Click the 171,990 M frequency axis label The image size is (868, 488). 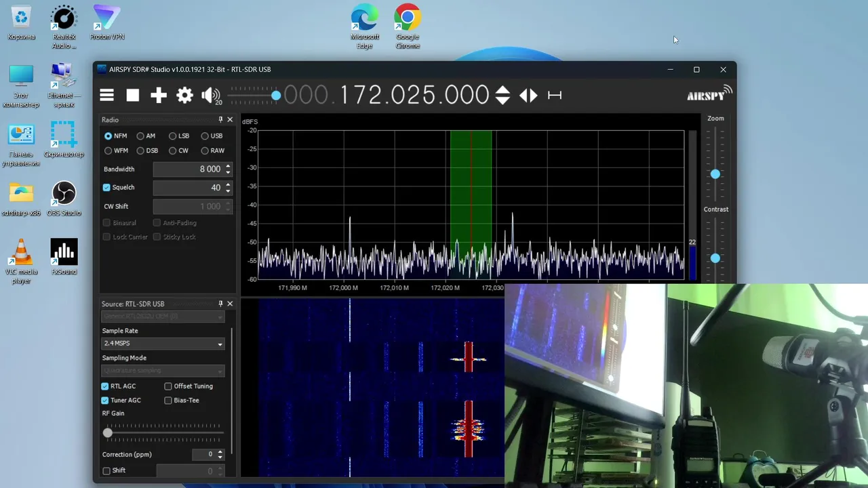[x=293, y=288]
